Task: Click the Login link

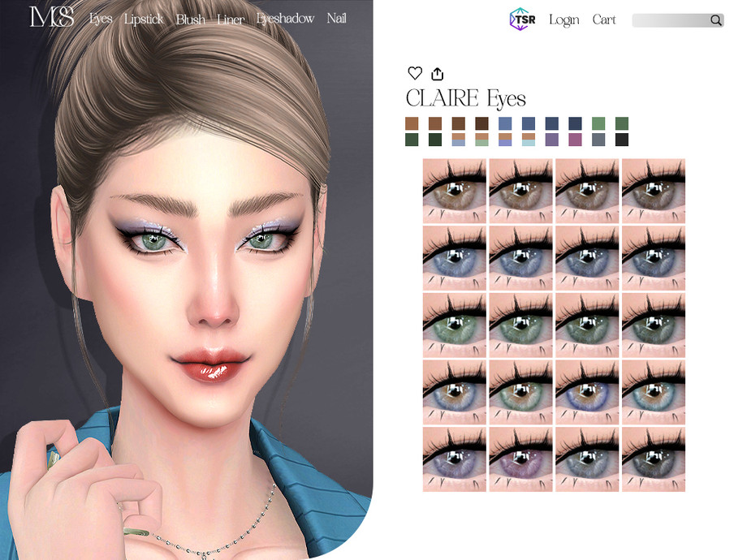Action: [564, 19]
